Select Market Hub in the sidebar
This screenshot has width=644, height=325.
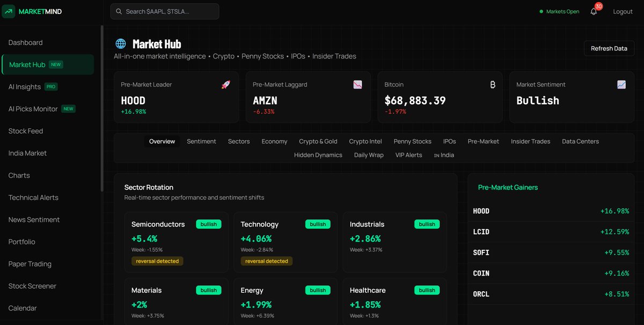coord(48,64)
